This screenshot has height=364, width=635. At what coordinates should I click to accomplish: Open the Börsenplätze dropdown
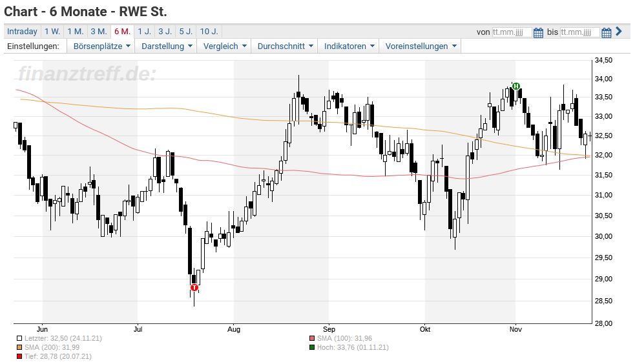pyautogui.click(x=101, y=46)
